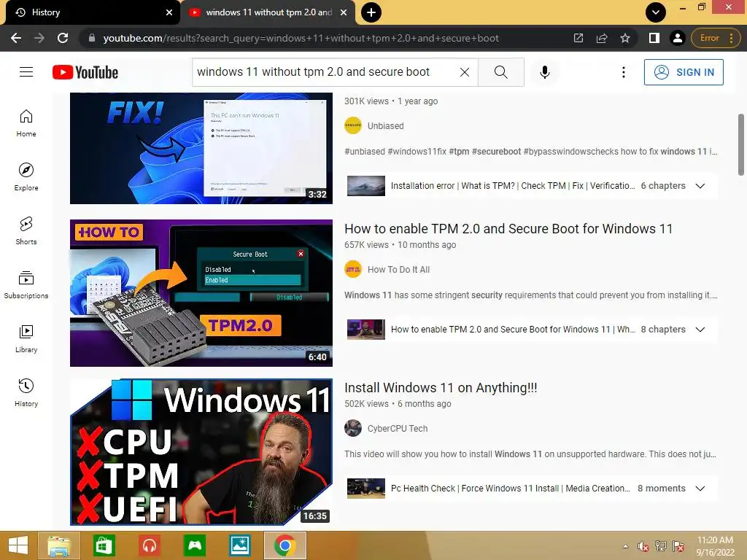This screenshot has height=560, width=747.
Task: Open Explore in the sidebar
Action: pos(26,177)
